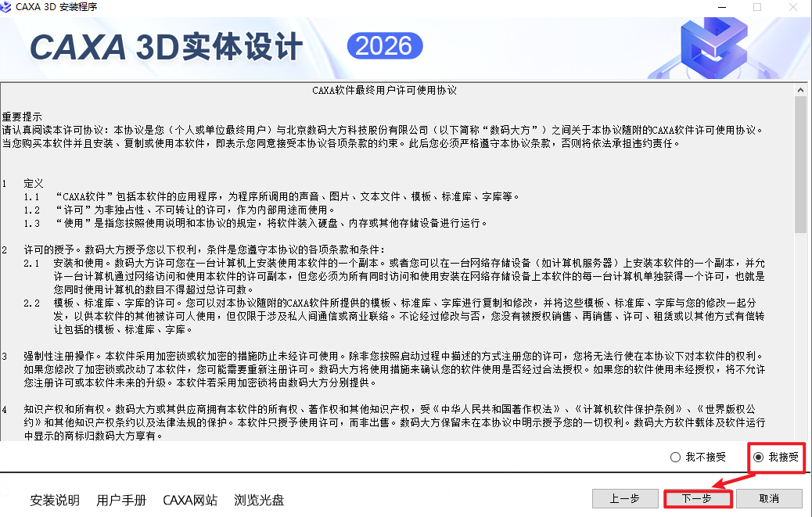
Task: Open the 安装说明 link
Action: [x=55, y=501]
